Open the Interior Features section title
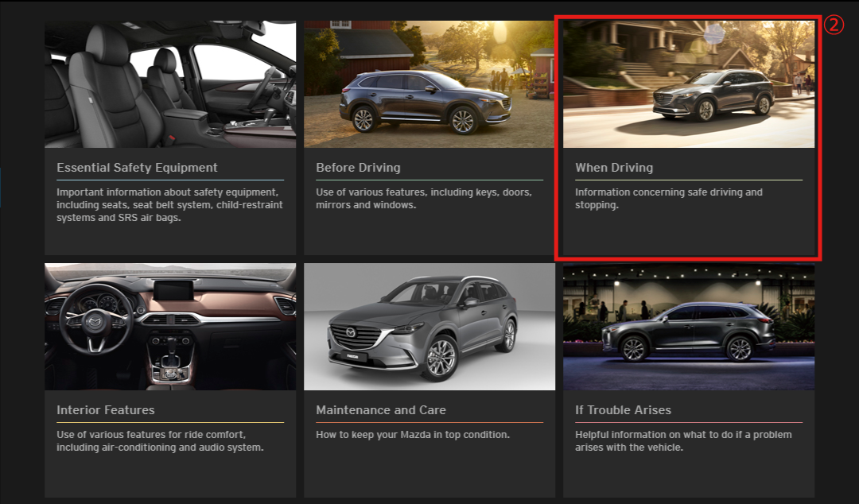 pos(106,410)
